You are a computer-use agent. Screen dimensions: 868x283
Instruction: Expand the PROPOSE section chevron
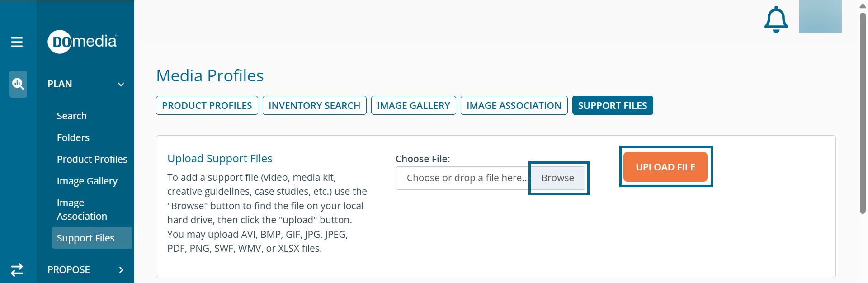121,270
